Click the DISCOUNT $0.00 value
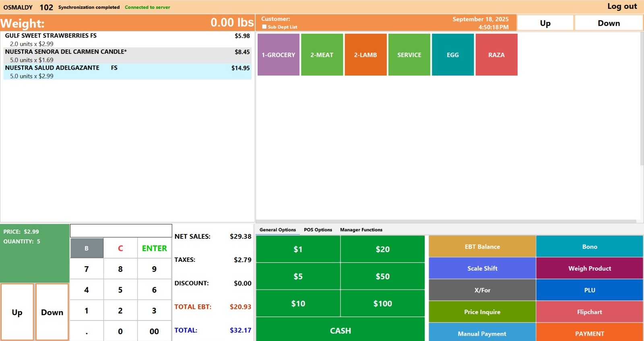644x341 pixels. 242,283
